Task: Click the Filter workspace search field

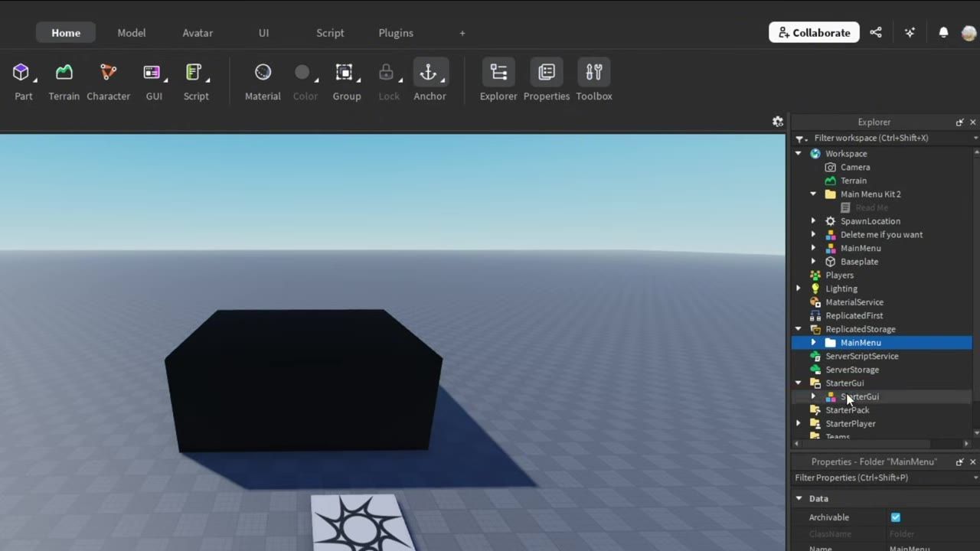Action: (888, 138)
